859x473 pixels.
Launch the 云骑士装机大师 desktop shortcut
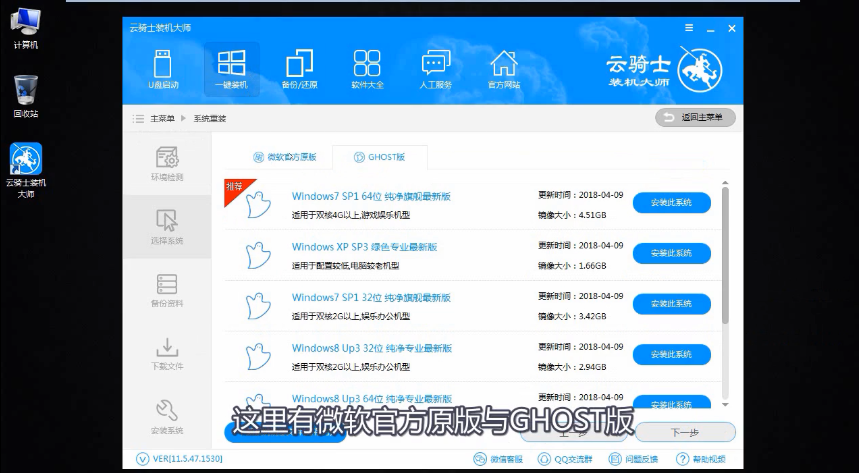tap(26, 170)
